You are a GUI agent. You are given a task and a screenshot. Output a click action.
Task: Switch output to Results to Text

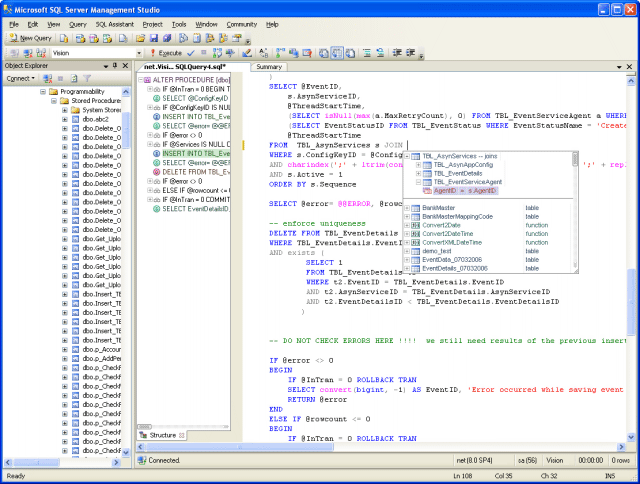[323, 53]
